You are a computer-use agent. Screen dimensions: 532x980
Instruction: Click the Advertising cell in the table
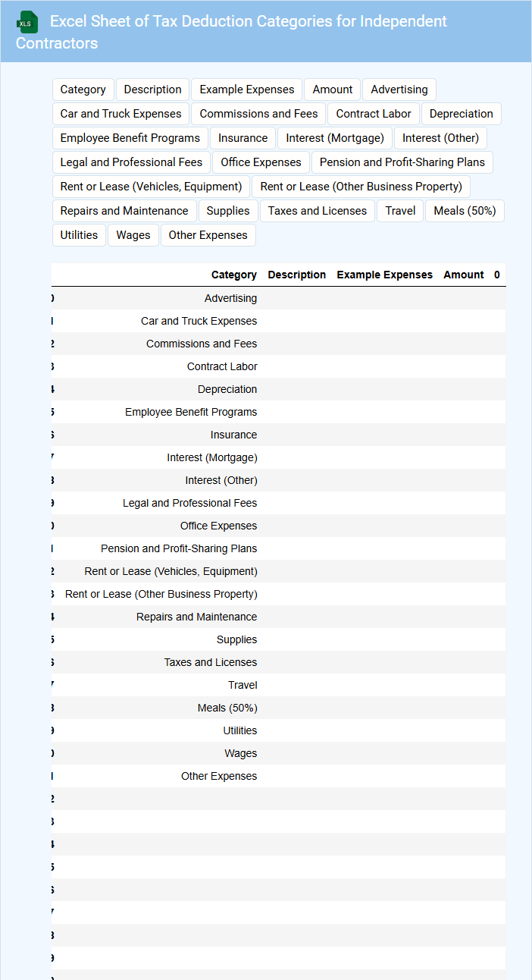pyautogui.click(x=231, y=298)
